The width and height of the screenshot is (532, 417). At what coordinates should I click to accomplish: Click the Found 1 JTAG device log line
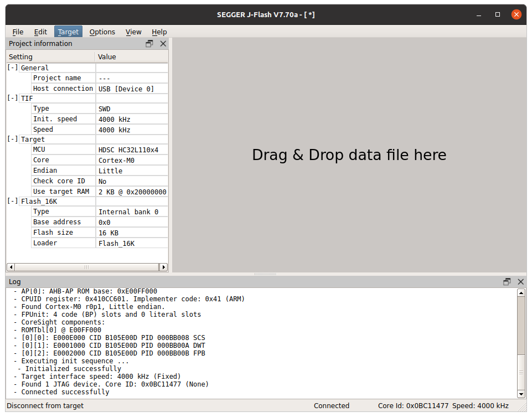[111, 384]
